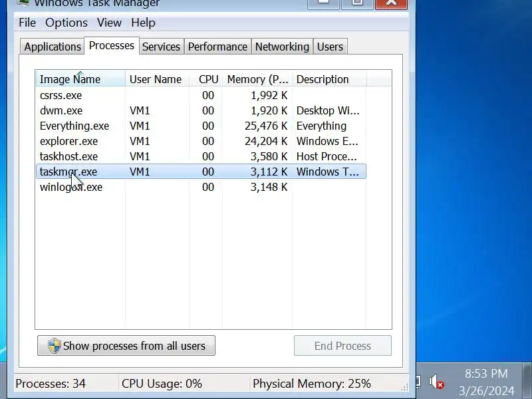Sort by Description column header
This screenshot has width=532, height=399.
pos(329,79)
